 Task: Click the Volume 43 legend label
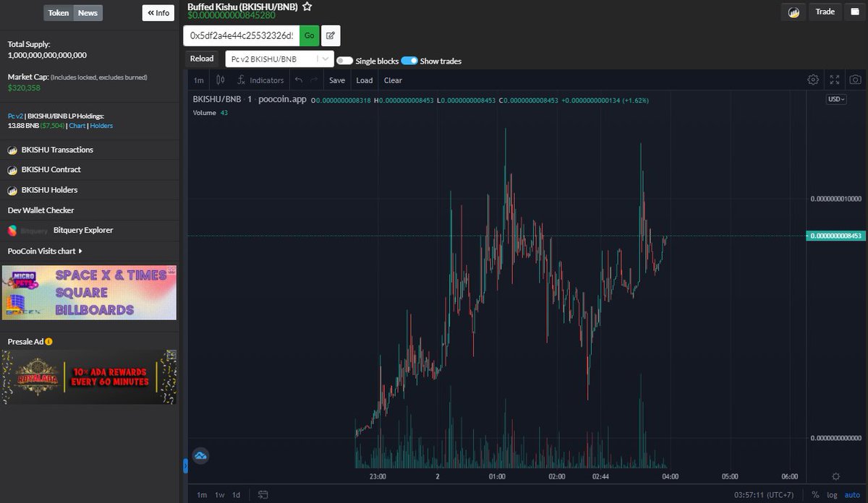click(210, 113)
